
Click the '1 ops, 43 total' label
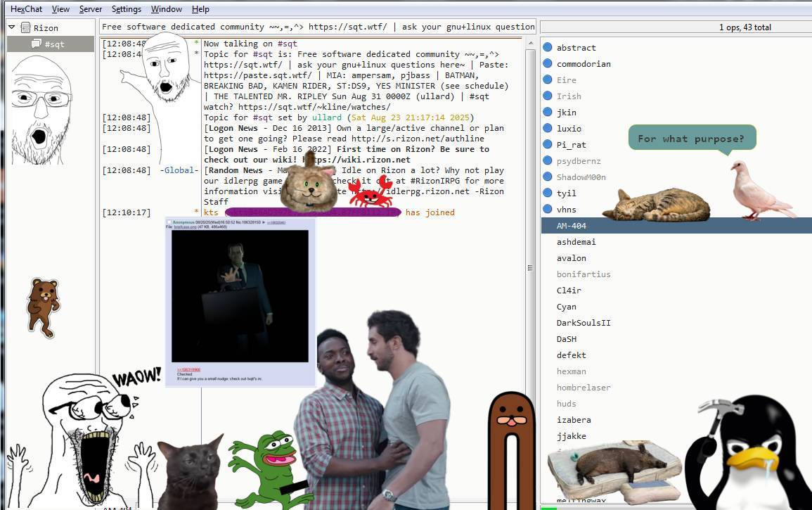click(745, 27)
